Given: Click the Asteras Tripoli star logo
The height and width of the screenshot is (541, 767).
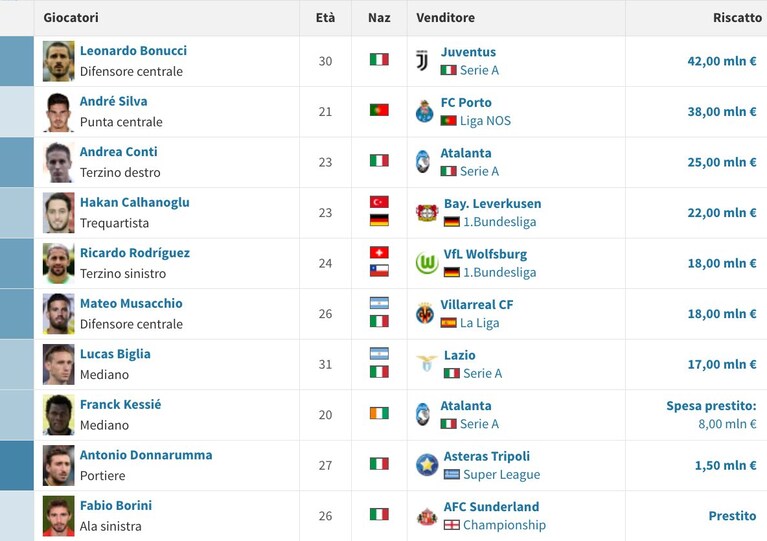Looking at the screenshot, I should [427, 465].
